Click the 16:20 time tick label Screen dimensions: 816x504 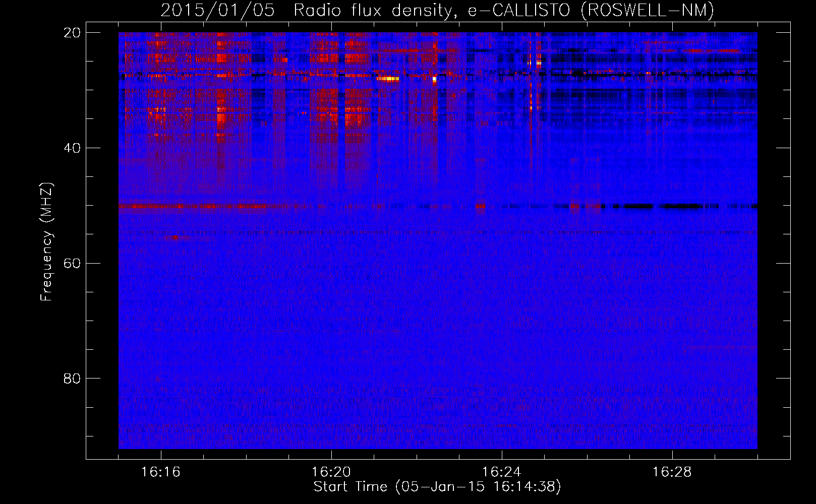pos(331,472)
